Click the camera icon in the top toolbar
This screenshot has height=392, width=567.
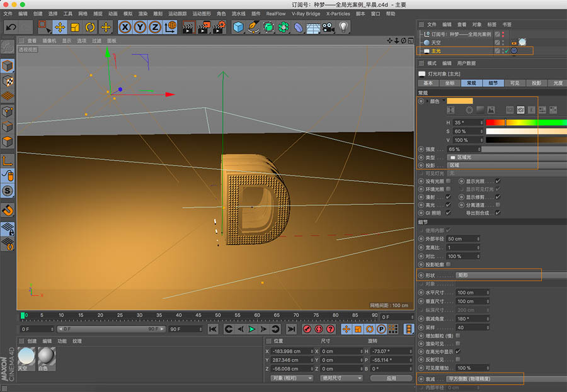tap(327, 27)
